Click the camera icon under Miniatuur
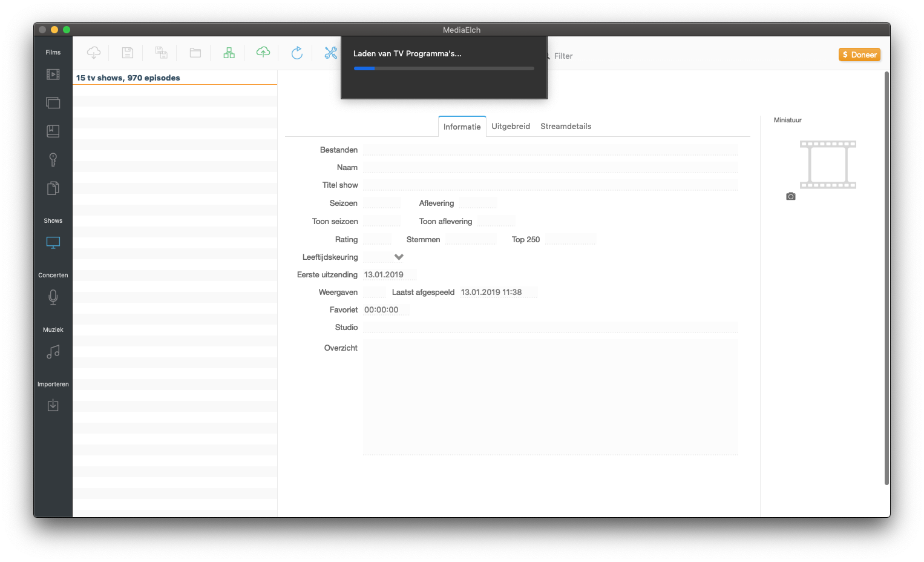 [x=791, y=196]
